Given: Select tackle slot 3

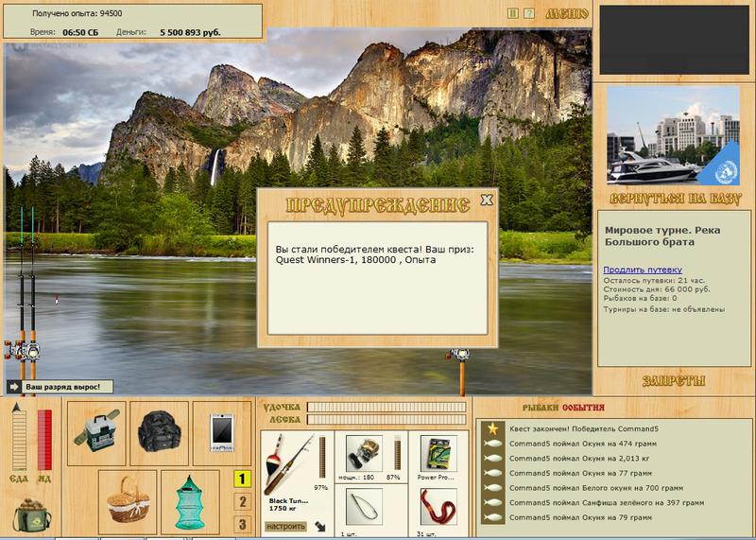Looking at the screenshot, I should pos(242,524).
